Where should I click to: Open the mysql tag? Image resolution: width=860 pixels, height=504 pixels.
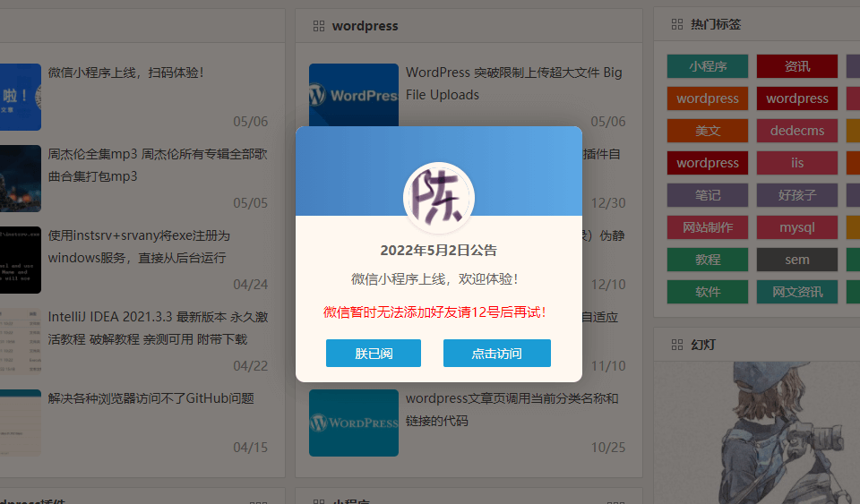(x=797, y=227)
